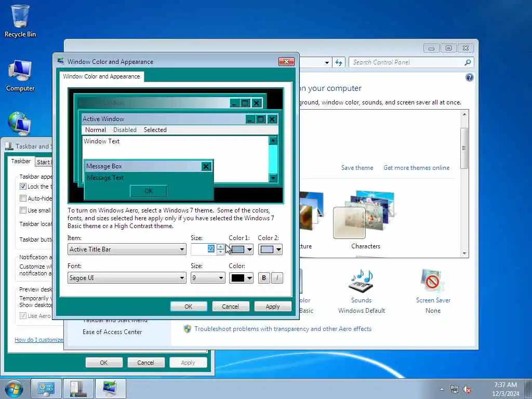Click the item Size field showing 22
532x399 pixels.
pos(204,249)
